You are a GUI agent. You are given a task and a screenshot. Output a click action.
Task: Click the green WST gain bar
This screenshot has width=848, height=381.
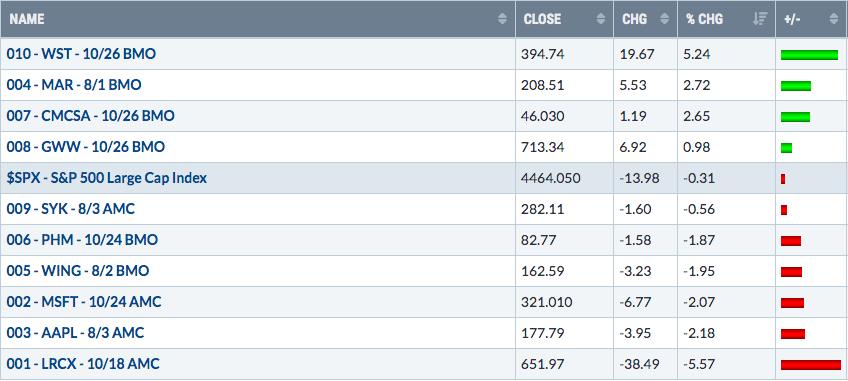pos(809,54)
